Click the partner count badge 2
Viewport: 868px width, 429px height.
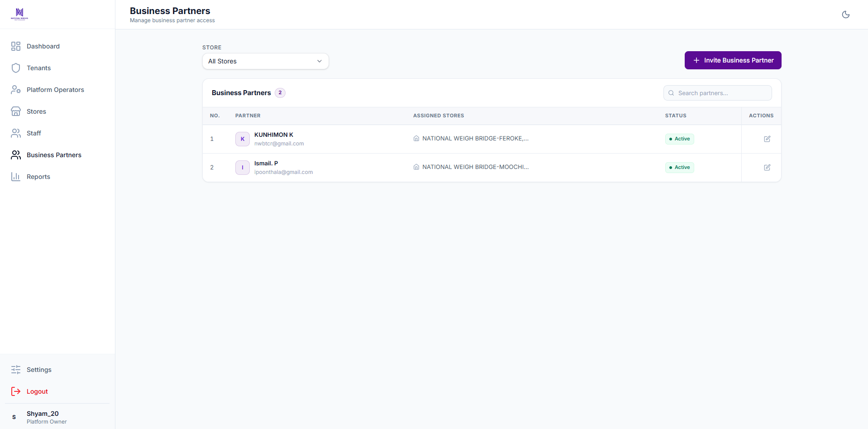click(280, 93)
